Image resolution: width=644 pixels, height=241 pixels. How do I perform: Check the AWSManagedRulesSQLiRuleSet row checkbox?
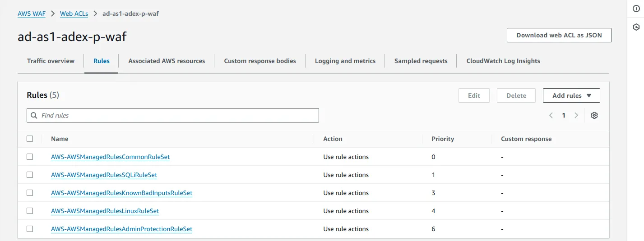30,175
